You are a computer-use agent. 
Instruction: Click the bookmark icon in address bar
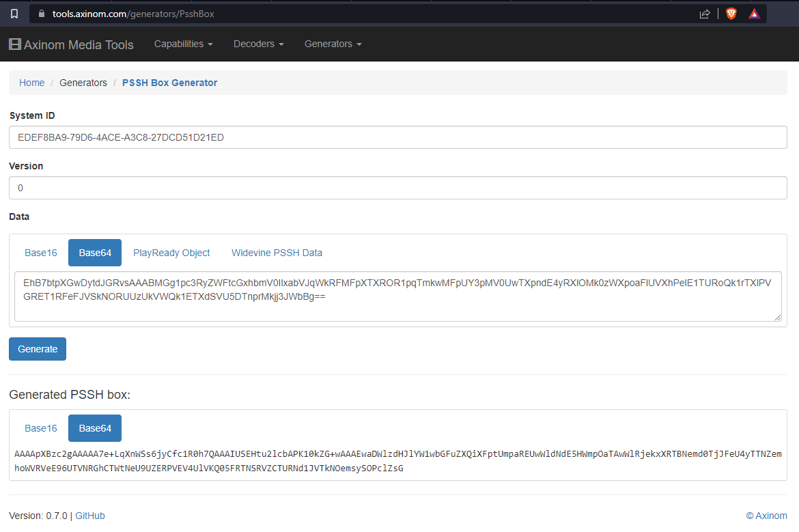[14, 14]
